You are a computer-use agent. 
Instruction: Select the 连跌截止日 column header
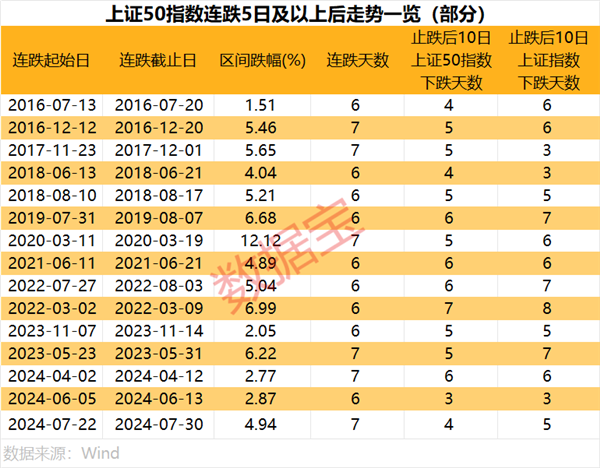click(x=158, y=61)
